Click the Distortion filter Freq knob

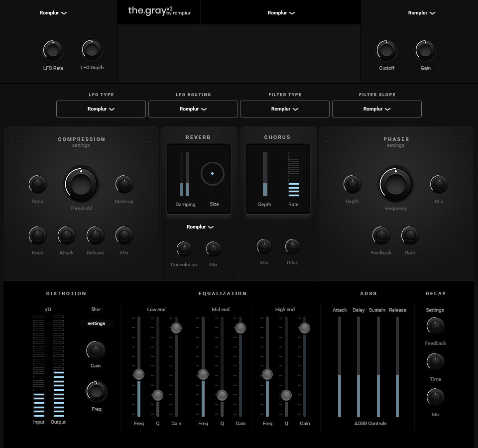click(x=96, y=391)
